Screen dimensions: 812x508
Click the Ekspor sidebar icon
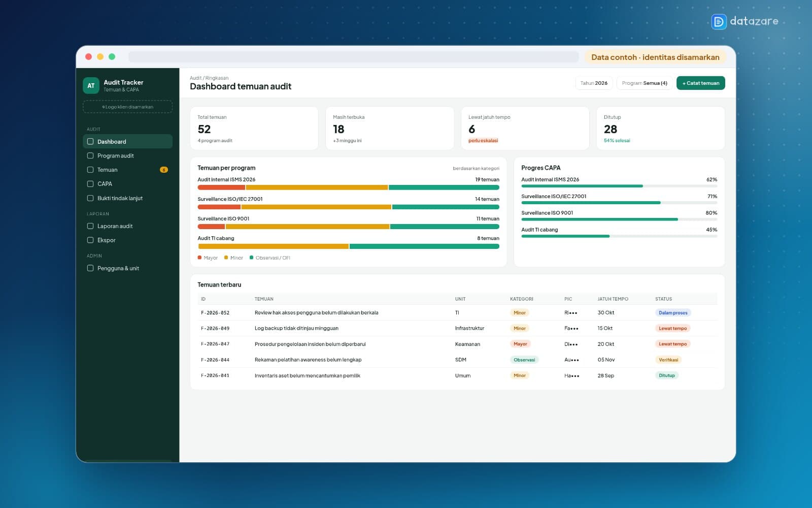90,240
